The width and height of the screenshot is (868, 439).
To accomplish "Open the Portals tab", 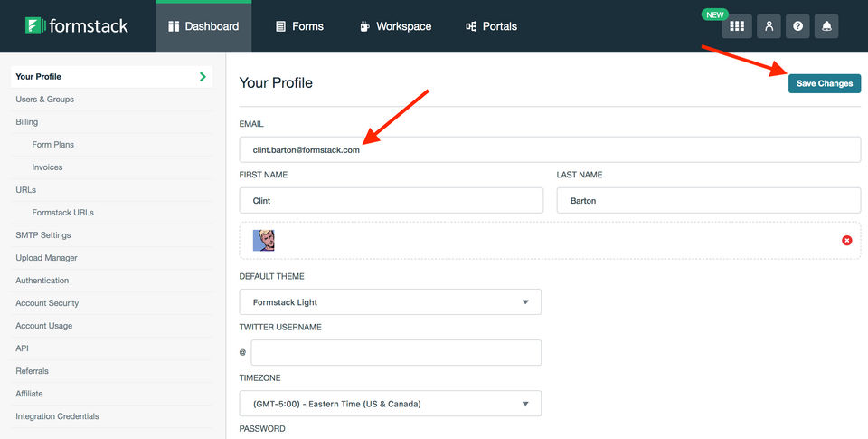I will point(491,26).
